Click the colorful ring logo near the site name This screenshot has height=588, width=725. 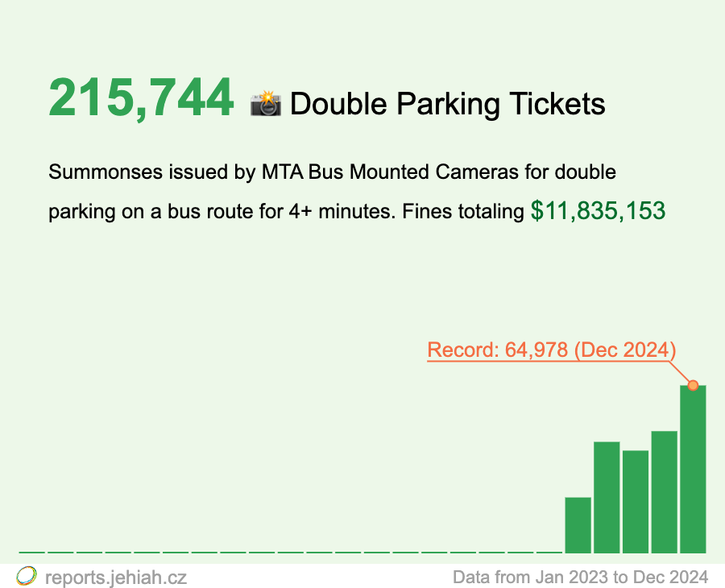coord(27,576)
